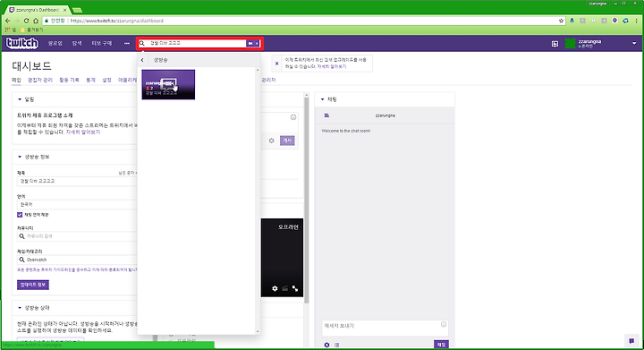Toggle fullscreen on the offline video player

pyautogui.click(x=295, y=289)
